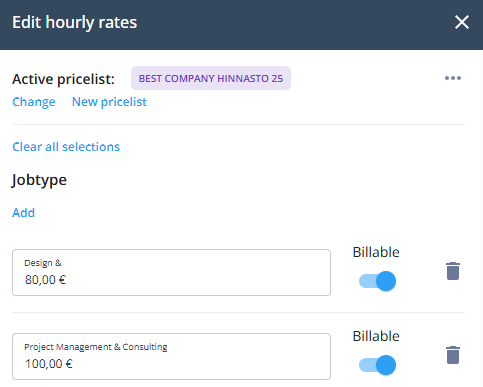Click the Jobtype section heading

39,180
